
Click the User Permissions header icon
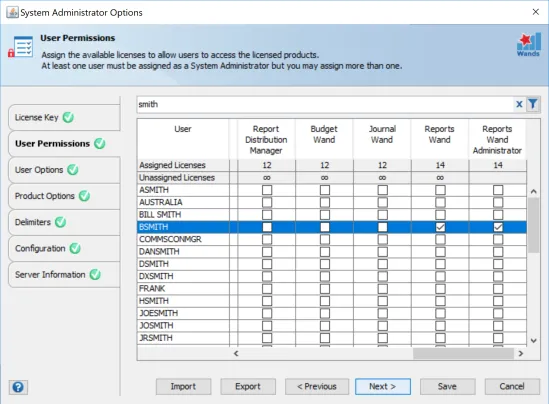click(x=21, y=47)
